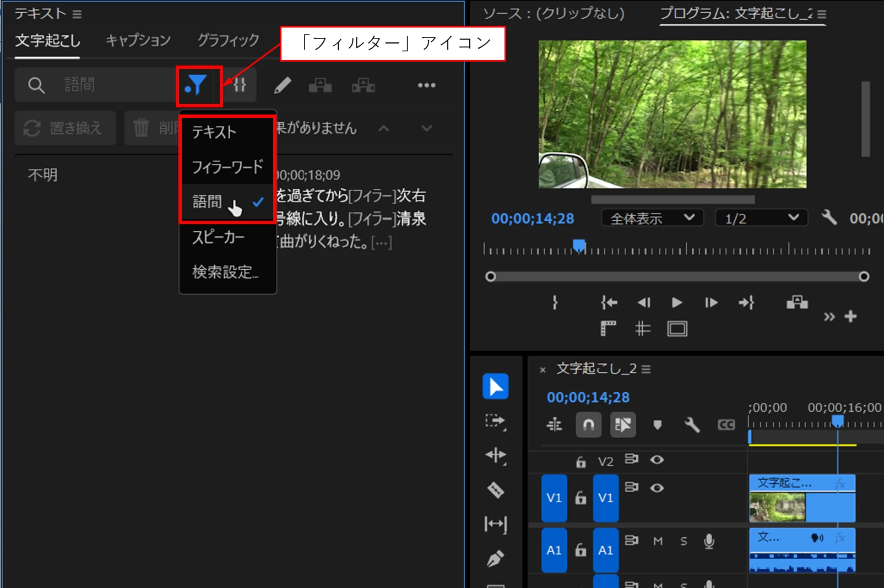Choose 語間 in the filter menu

pos(227,202)
